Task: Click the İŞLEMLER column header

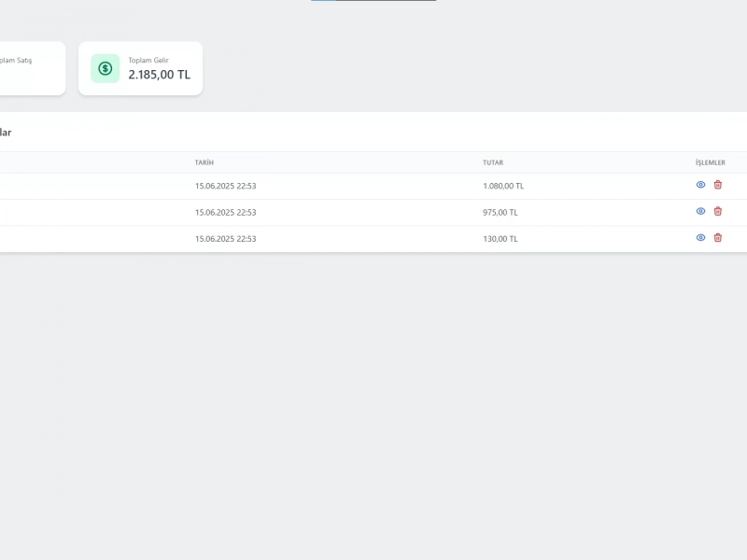Action: (x=710, y=162)
